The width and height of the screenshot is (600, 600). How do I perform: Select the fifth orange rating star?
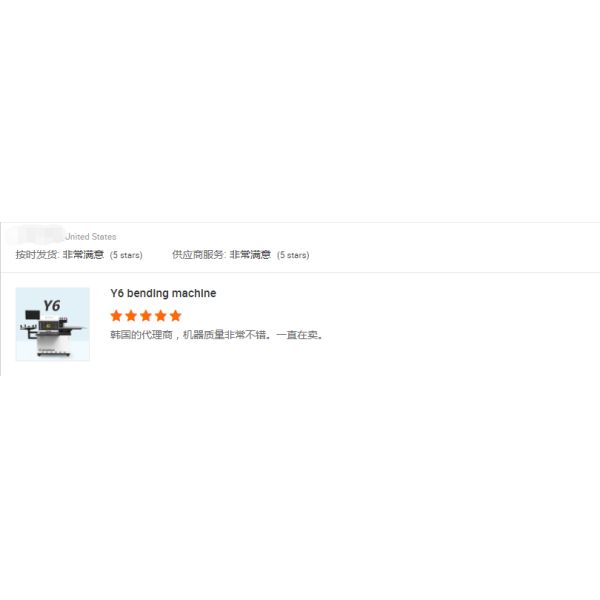(x=175, y=316)
